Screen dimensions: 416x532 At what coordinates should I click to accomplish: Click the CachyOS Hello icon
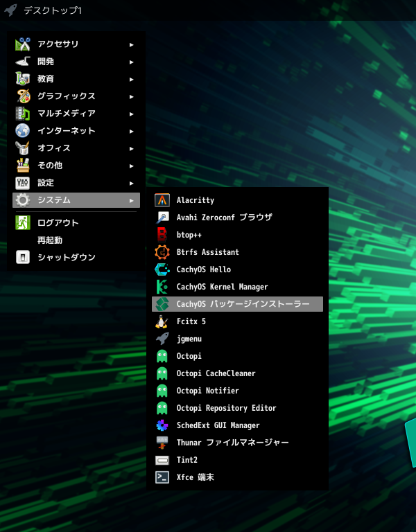coord(162,269)
